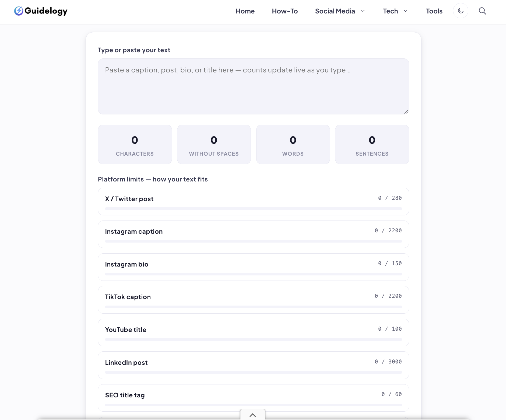Open the Home menu item
The image size is (506, 420).
245,11
